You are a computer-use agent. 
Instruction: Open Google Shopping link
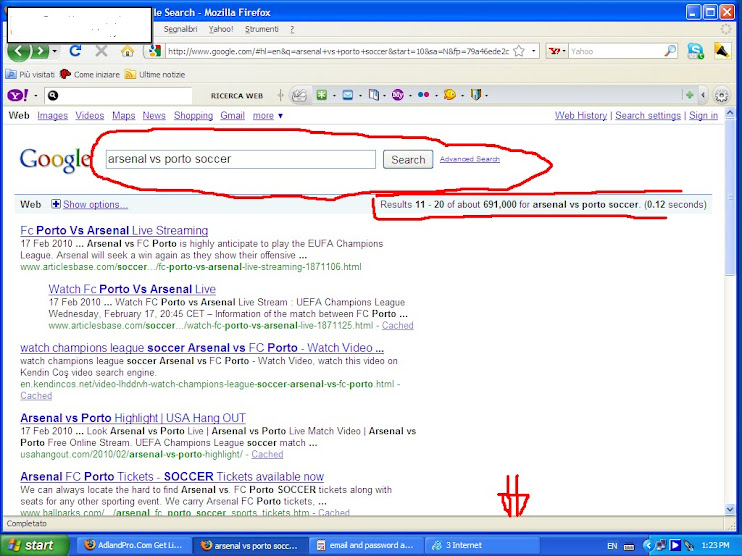(x=194, y=115)
